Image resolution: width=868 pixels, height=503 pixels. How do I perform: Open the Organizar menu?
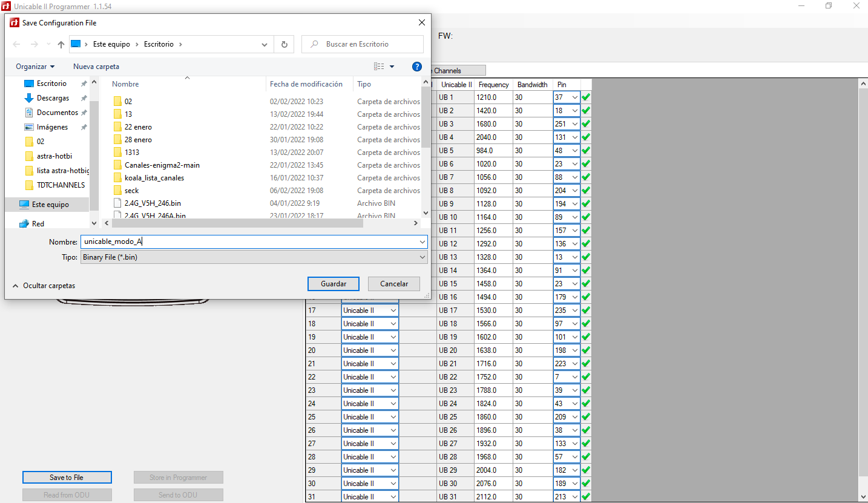35,67
